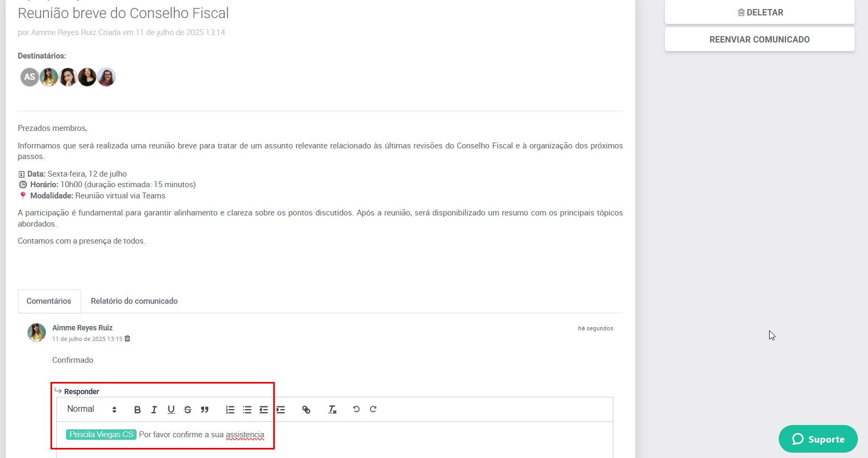Image resolution: width=868 pixels, height=458 pixels.
Task: Apply strikethrough formatting to text
Action: pyautogui.click(x=188, y=410)
